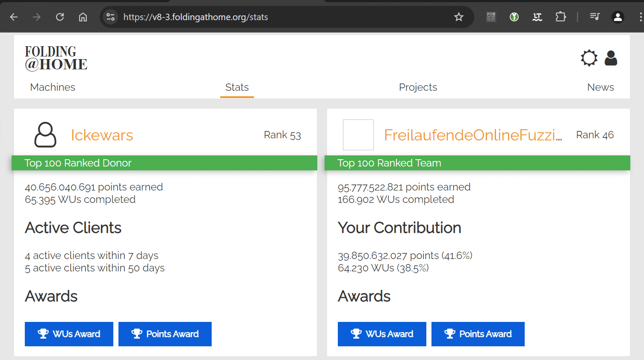Click the team Points Award button
The height and width of the screenshot is (360, 644).
(x=478, y=334)
